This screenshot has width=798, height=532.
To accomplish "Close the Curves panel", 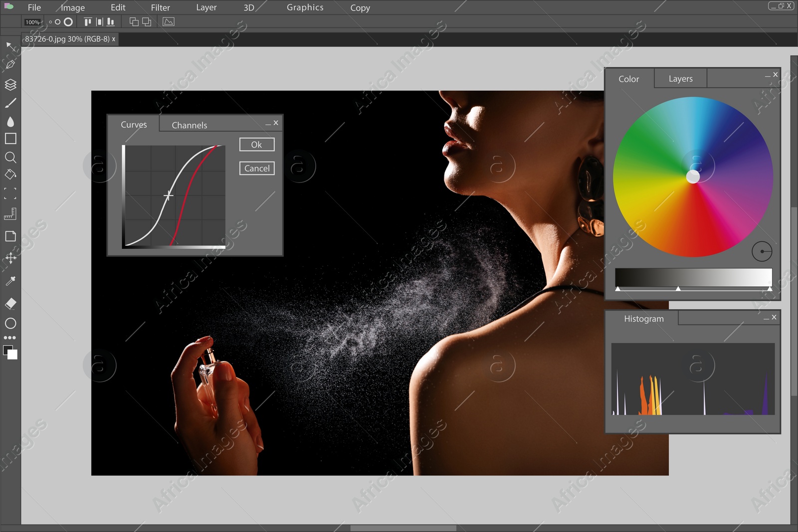I will [x=276, y=123].
